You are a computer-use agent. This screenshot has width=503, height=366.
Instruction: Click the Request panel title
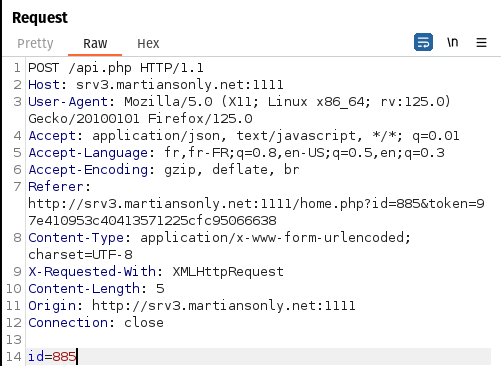click(x=40, y=18)
